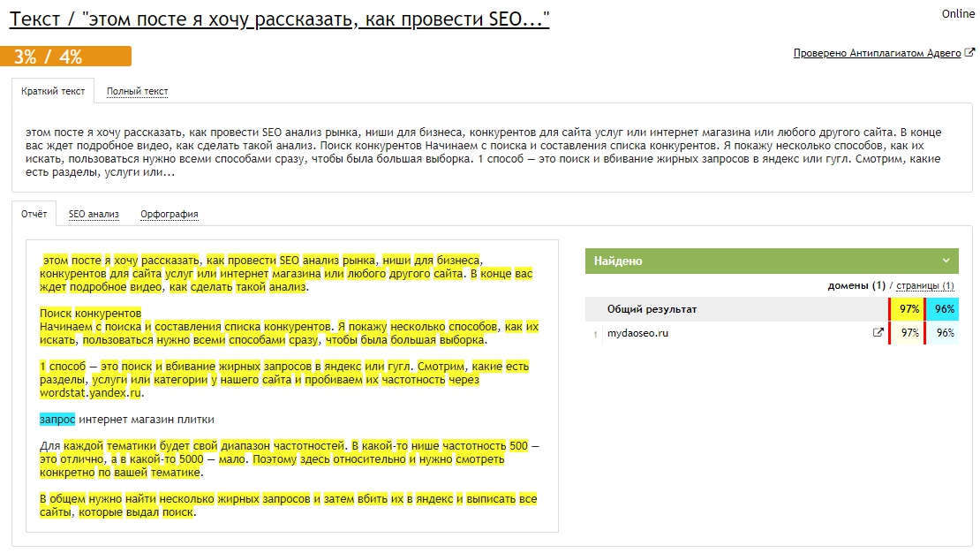980x553 pixels.
Task: Click yellow 97% cell in Общий результат row
Action: (x=908, y=309)
